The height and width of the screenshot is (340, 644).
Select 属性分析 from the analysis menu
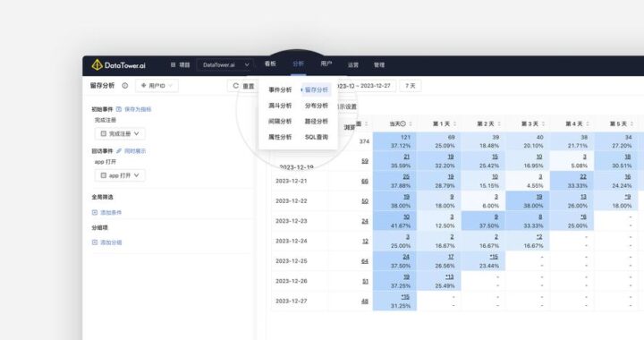pyautogui.click(x=280, y=137)
